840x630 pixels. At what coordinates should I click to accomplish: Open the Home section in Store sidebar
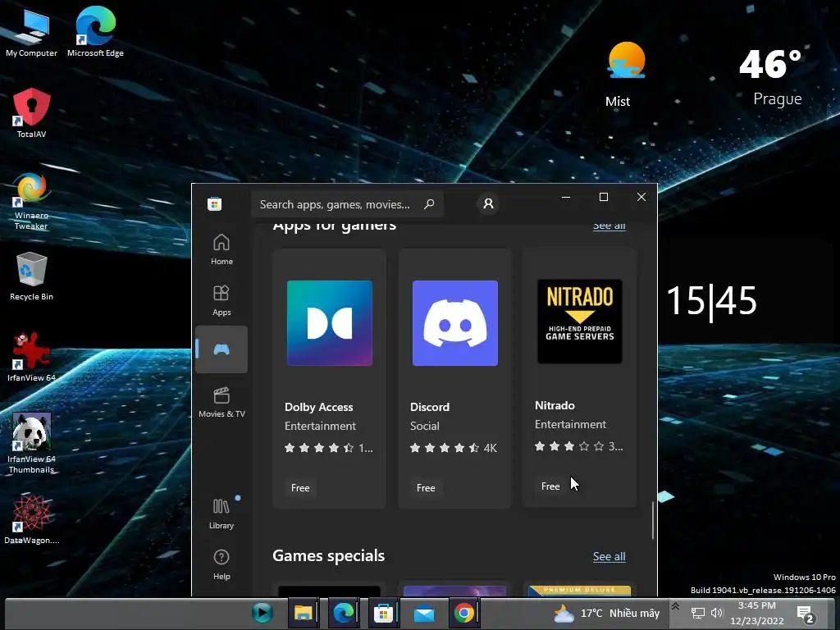coord(221,249)
